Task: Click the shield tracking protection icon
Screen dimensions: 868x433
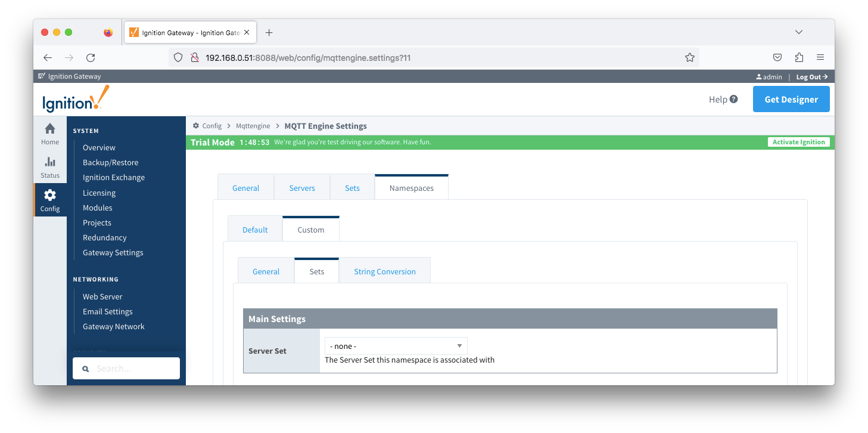Action: pyautogui.click(x=178, y=58)
